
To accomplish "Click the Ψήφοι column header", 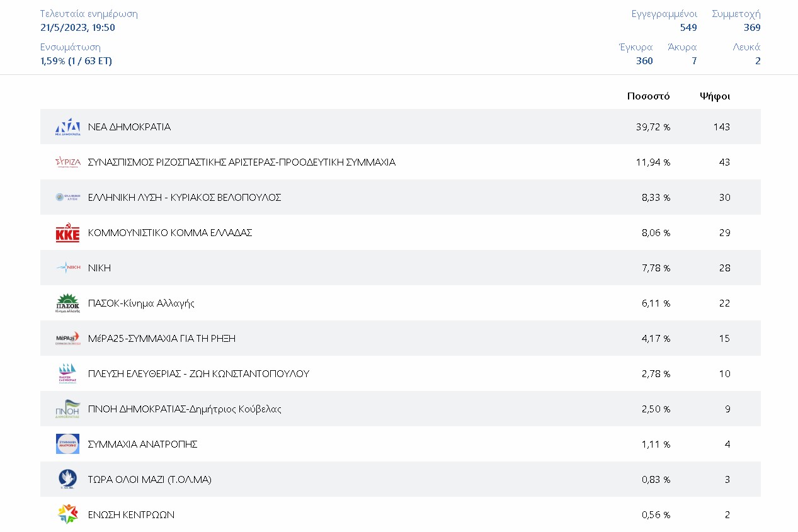I will click(x=715, y=96).
